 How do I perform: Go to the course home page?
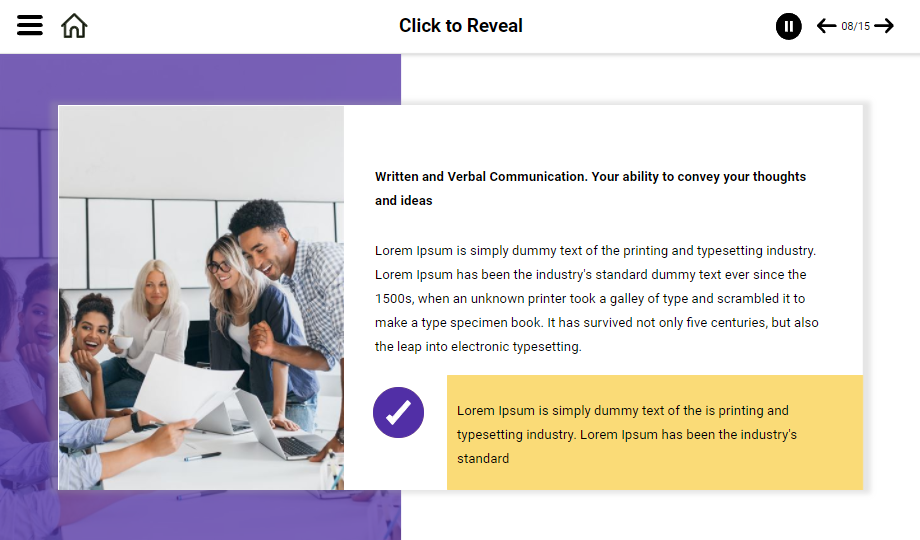tap(74, 26)
